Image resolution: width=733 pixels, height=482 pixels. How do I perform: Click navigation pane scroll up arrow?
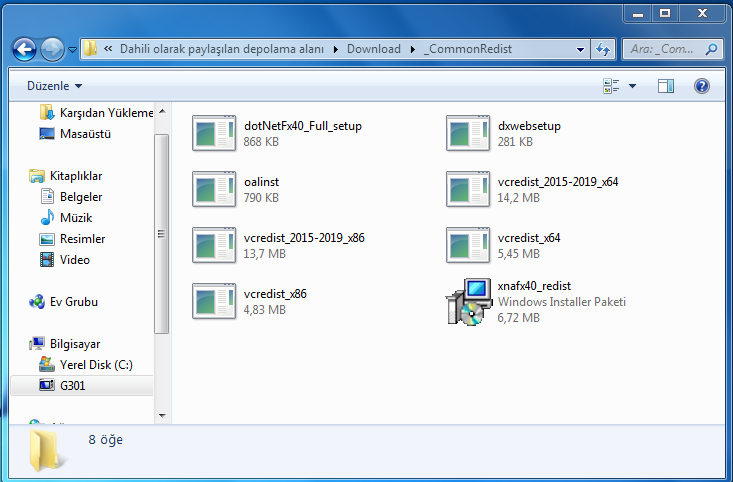(162, 111)
